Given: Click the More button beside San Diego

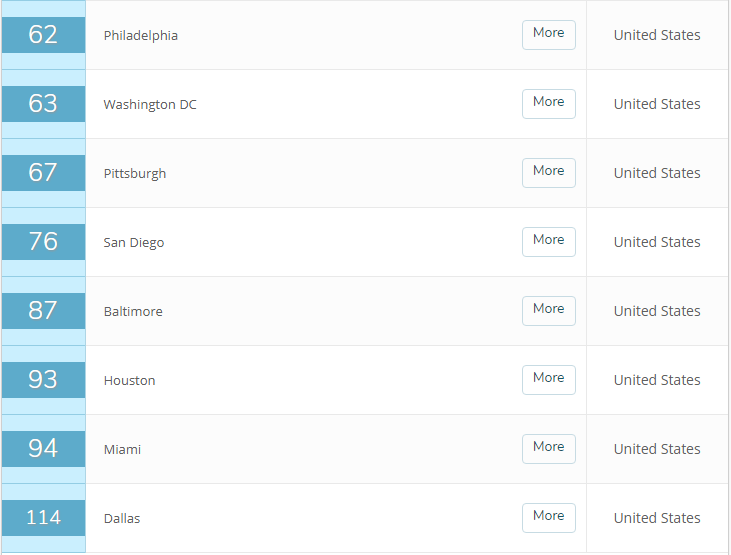Looking at the screenshot, I should point(548,241).
